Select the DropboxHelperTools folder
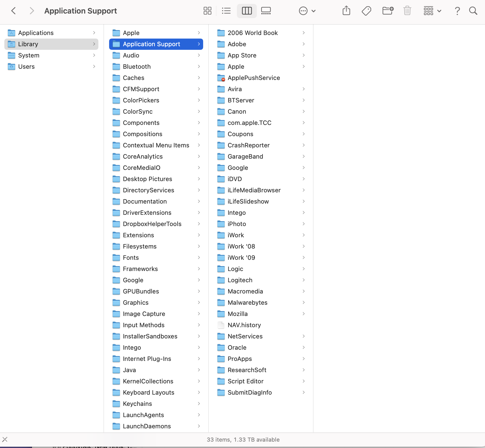This screenshot has height=448, width=485. pos(156,224)
